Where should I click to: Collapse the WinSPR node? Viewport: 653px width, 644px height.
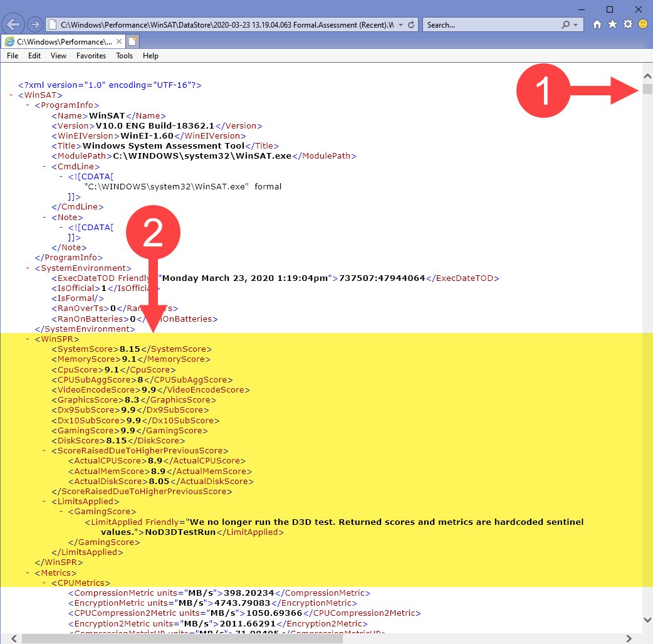[x=28, y=339]
